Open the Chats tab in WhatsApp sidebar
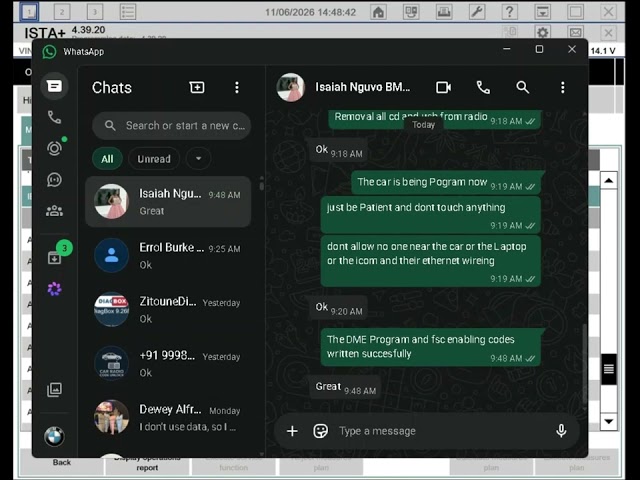The image size is (640, 480). tap(54, 86)
